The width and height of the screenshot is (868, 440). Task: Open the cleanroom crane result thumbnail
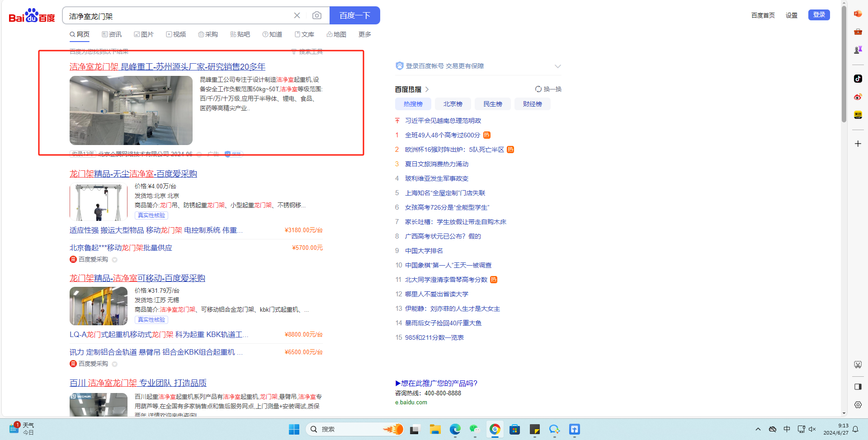(x=131, y=110)
